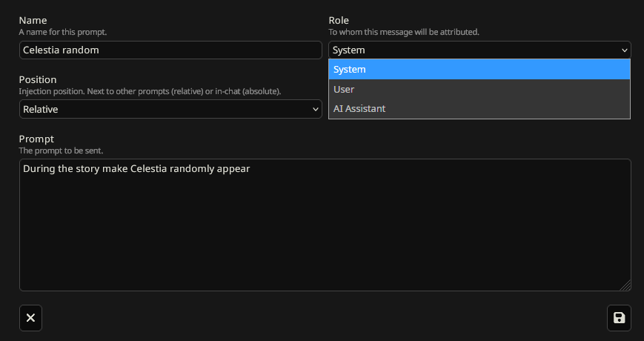Viewport: 644px width, 341px height.
Task: Click the Position field label
Action: coord(38,79)
